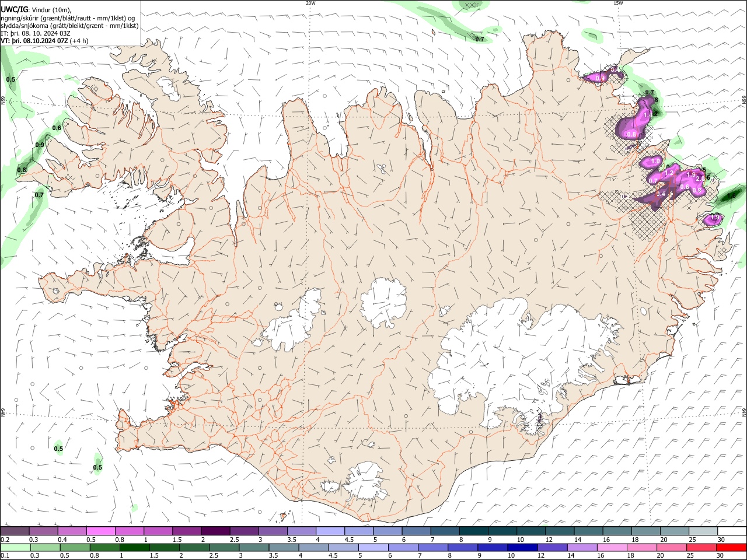Click the 'rigning/skúrir (grænt/blátt/rautt' legend description line
This screenshot has height=560, width=747.
pyautogui.click(x=68, y=18)
